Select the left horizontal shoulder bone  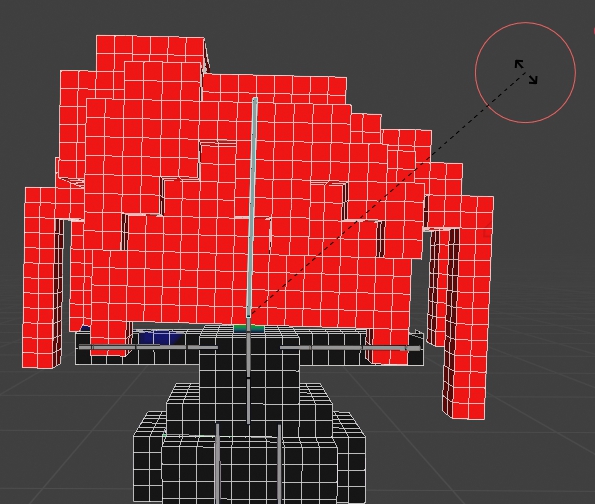coord(148,347)
